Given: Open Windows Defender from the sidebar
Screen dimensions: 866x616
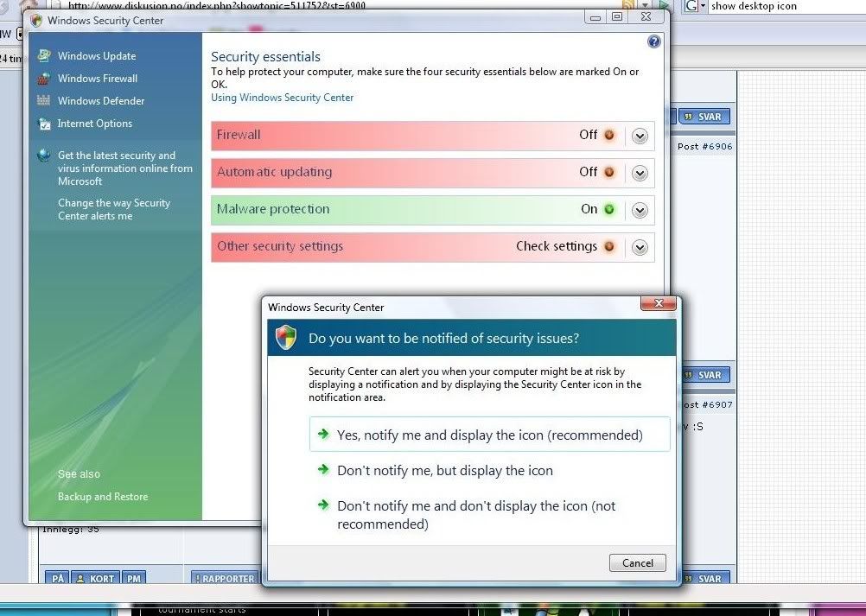Looking at the screenshot, I should tap(101, 101).
